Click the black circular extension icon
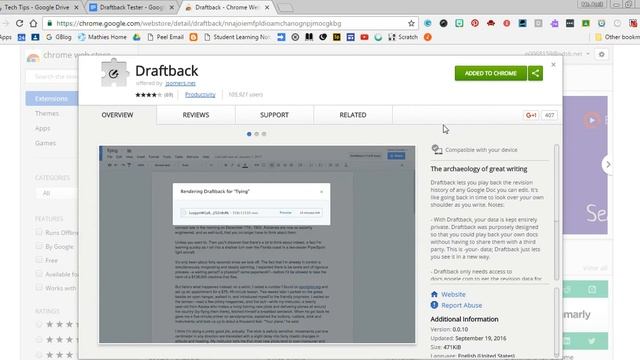 click(x=443, y=23)
